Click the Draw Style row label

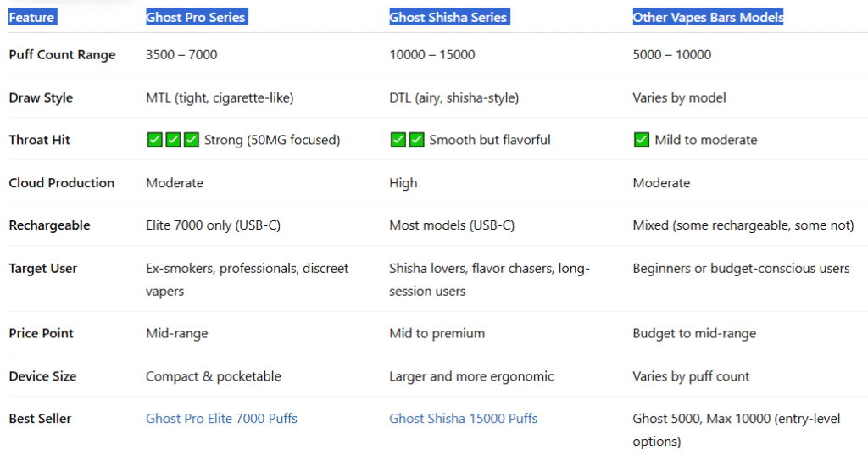coord(41,98)
